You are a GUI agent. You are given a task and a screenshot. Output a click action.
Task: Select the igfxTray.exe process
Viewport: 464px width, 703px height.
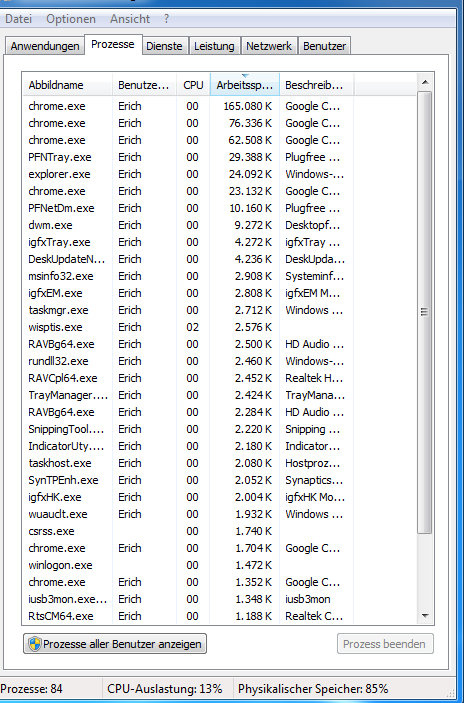point(219,243)
